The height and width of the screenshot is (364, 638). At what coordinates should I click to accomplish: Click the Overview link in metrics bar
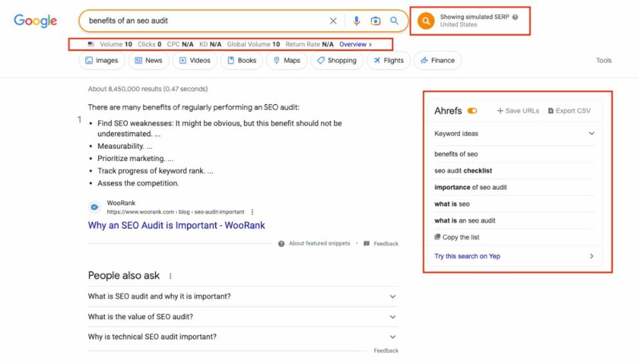355,45
